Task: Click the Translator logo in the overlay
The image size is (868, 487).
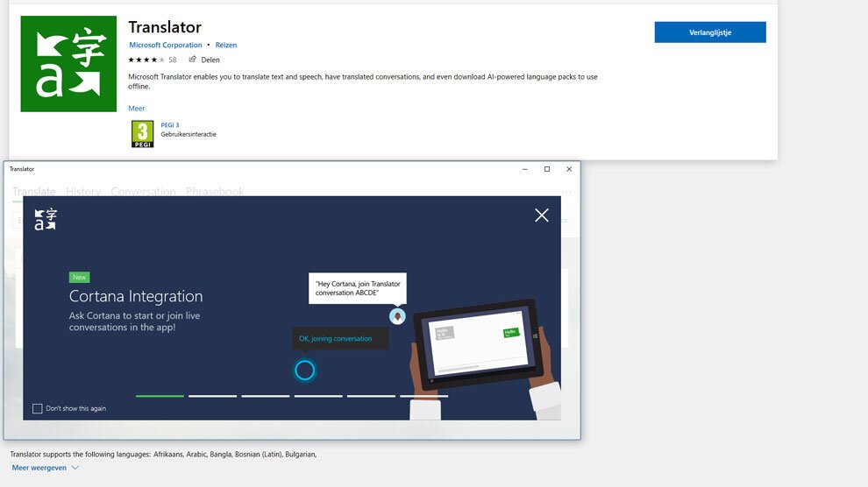Action: click(x=46, y=219)
